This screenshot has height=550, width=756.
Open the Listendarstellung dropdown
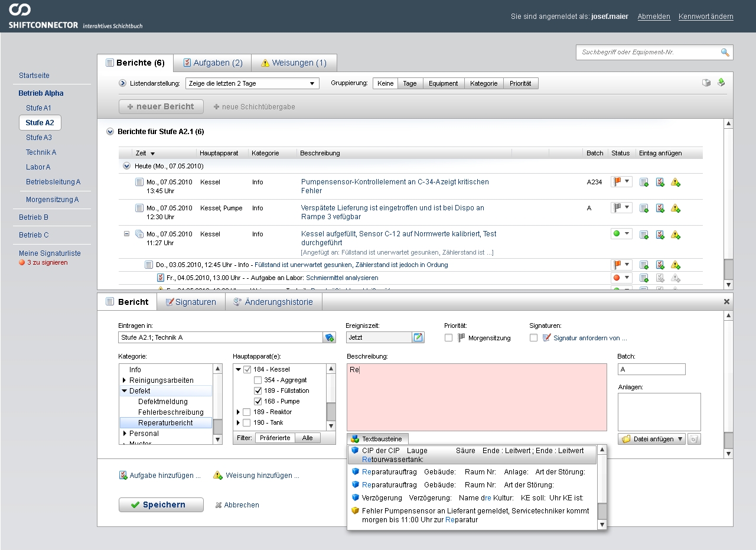coord(252,83)
